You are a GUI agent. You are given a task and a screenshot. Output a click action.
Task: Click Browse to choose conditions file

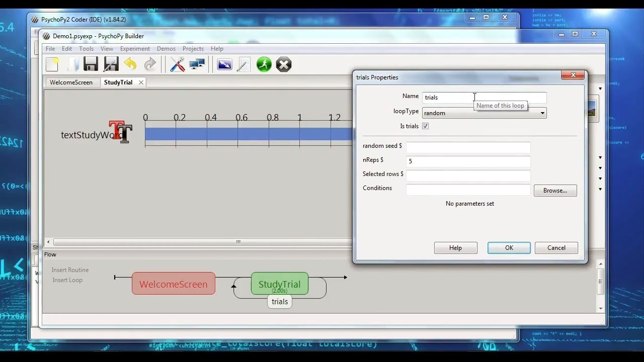pyautogui.click(x=555, y=191)
